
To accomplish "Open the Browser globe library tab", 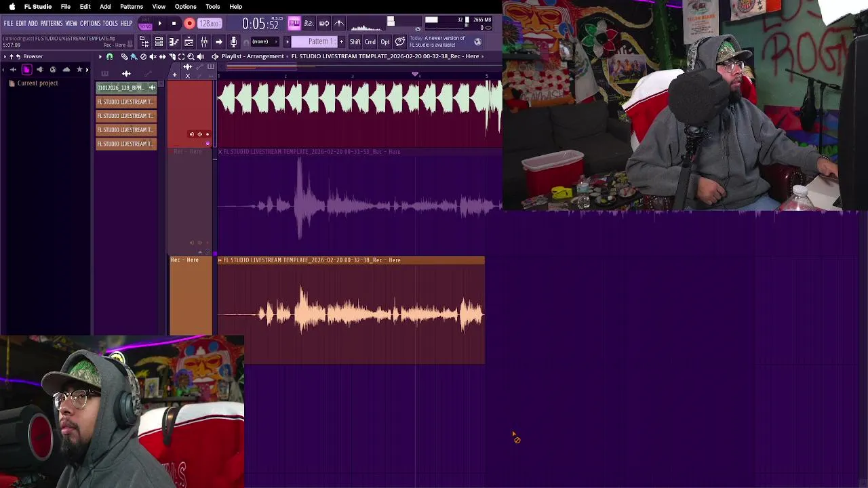I will [53, 69].
